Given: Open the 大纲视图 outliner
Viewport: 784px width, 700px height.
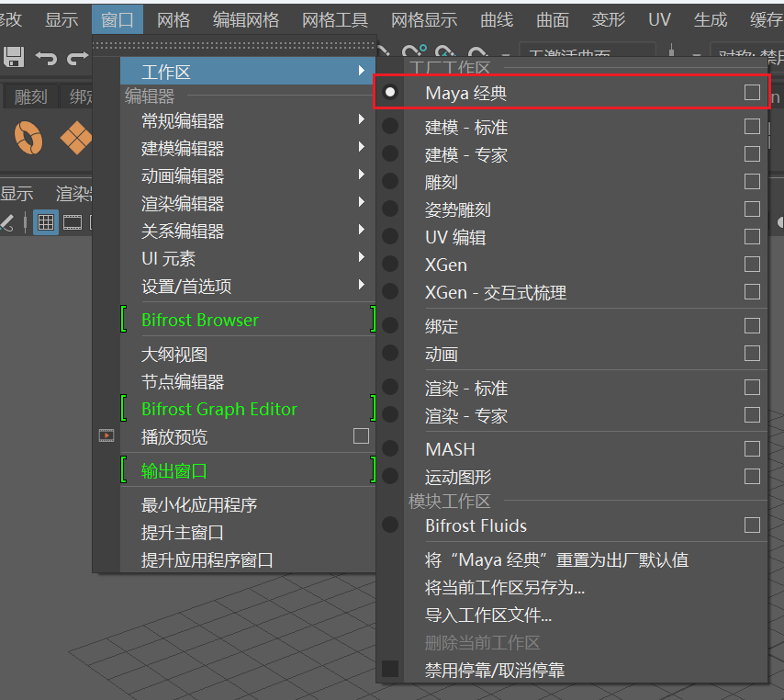Looking at the screenshot, I should point(248,355).
